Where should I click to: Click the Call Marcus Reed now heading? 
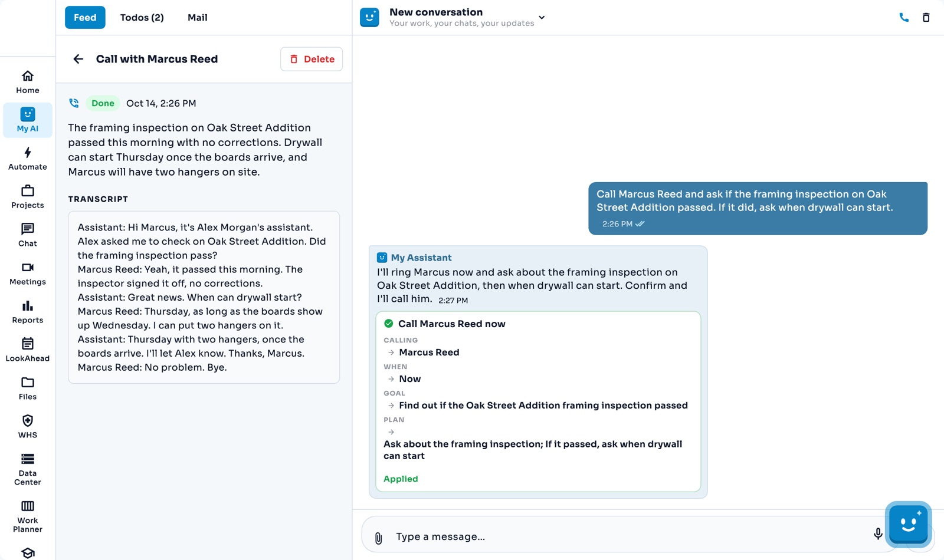click(x=452, y=324)
